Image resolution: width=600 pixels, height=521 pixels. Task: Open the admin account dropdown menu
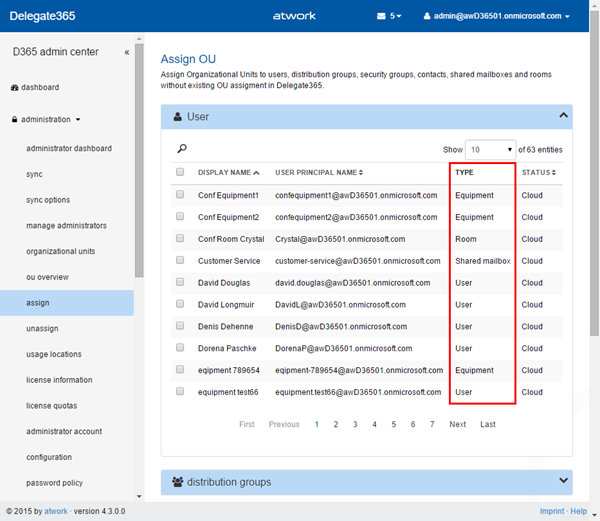coord(497,17)
